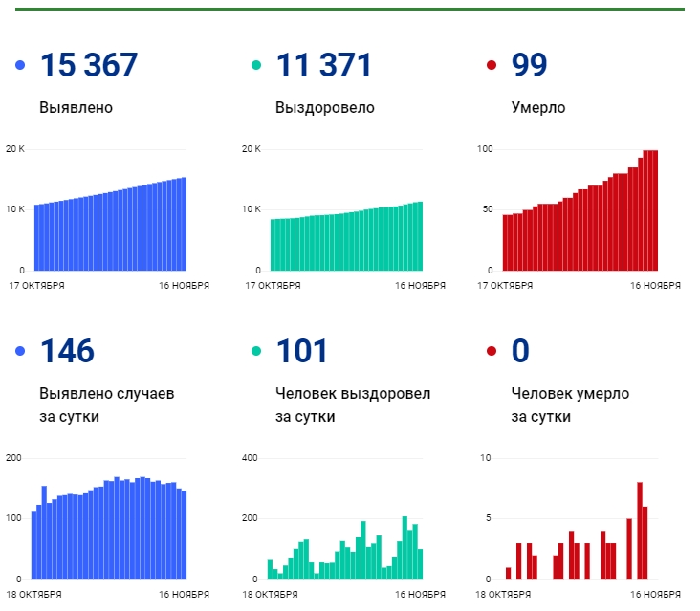The height and width of the screenshot is (611, 700).
Task: Click the label Человек выздоровел за сутки
Action: [353, 404]
